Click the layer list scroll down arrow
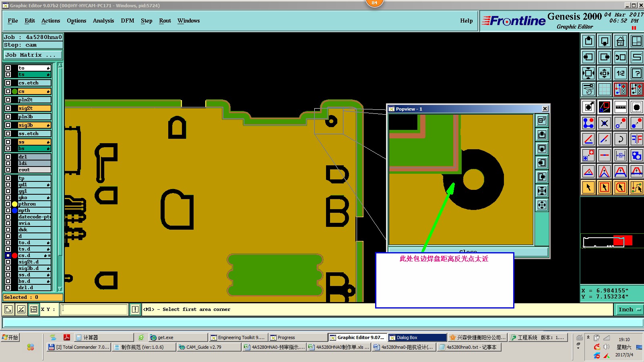Screen dimensions: 644x362 [60, 289]
